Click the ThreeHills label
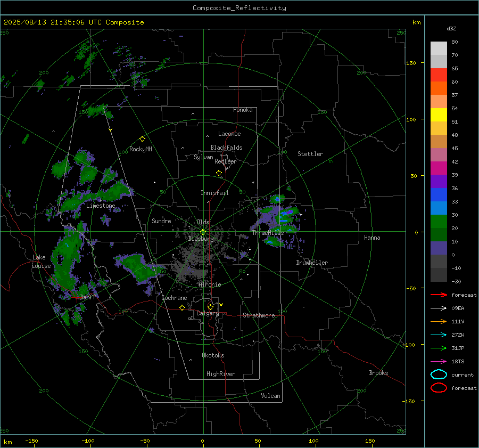Screen dimensions: 479x448 pos(268,233)
